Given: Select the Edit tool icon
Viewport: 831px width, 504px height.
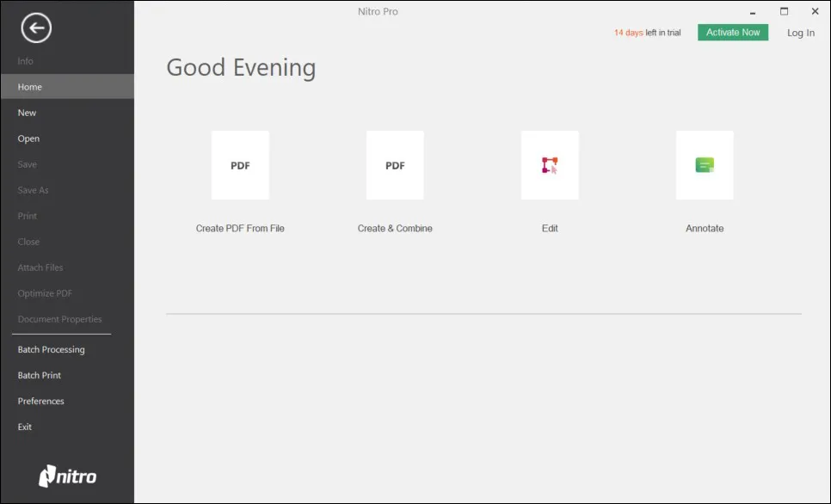Looking at the screenshot, I should (x=550, y=166).
